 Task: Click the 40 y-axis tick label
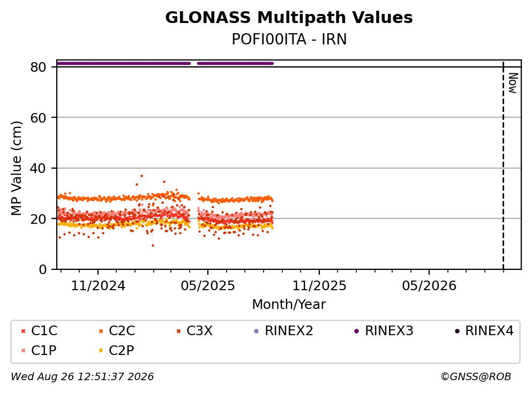[38, 168]
